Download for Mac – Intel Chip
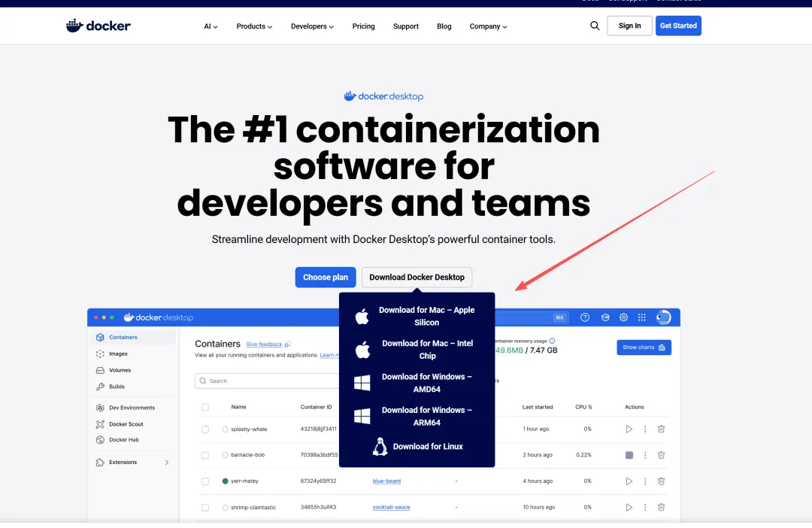This screenshot has width=812, height=528. (x=417, y=350)
